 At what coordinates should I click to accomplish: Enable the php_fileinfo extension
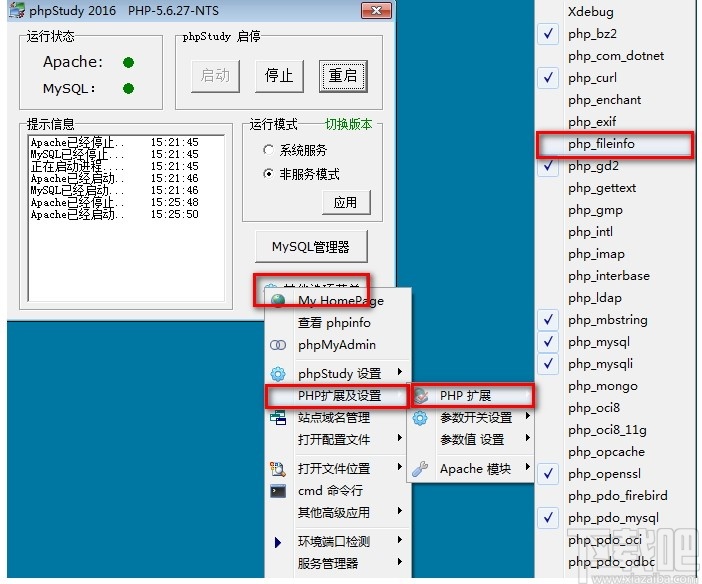[615, 144]
